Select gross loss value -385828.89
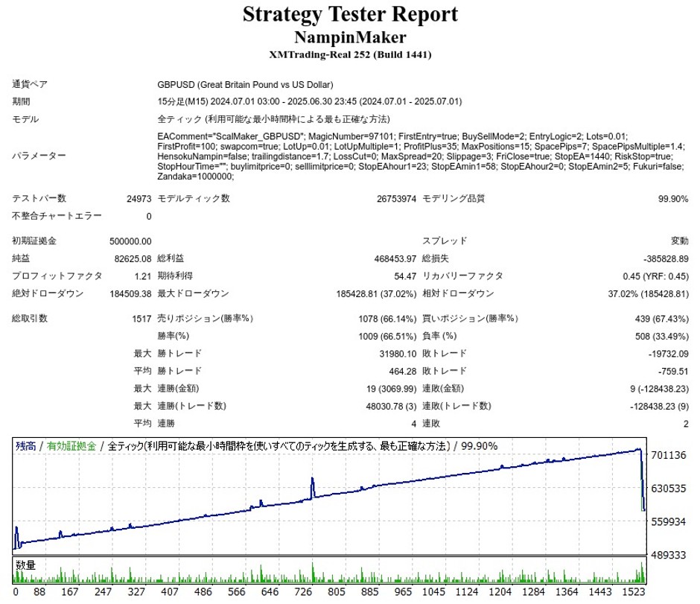 click(x=666, y=259)
